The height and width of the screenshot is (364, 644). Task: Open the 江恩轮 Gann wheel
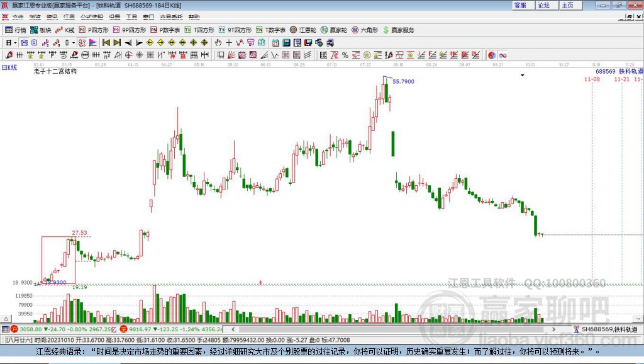(303, 30)
